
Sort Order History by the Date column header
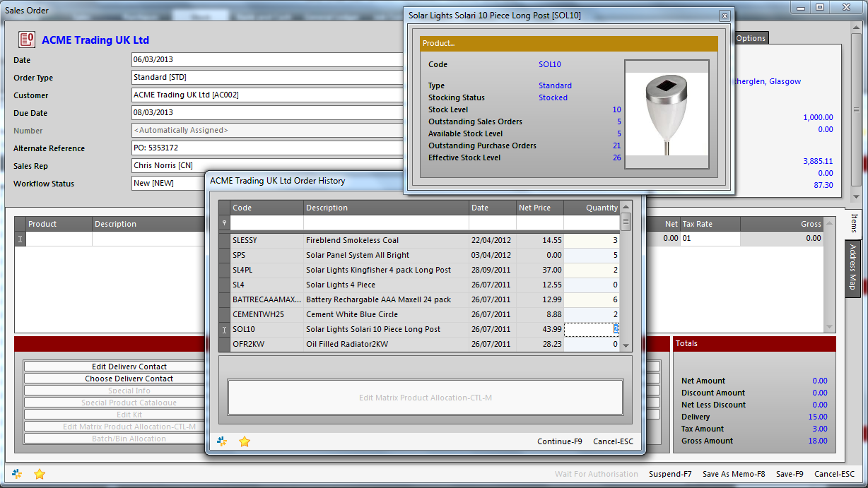493,208
